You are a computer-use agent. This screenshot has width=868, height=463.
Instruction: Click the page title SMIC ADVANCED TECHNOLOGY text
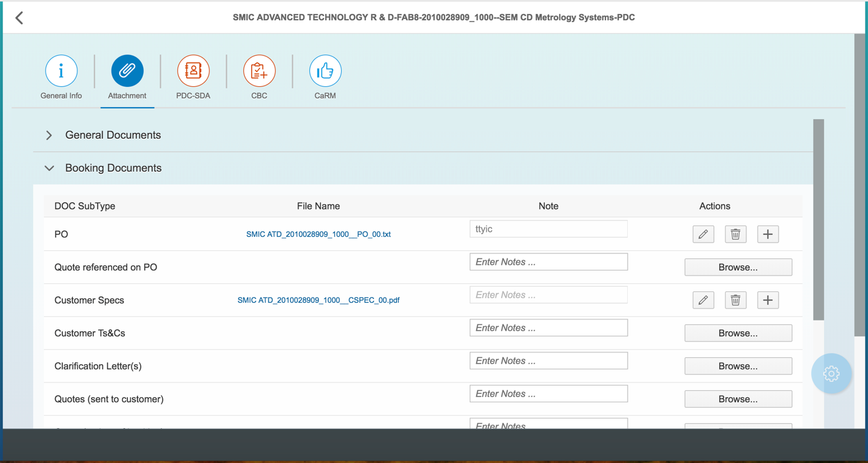[434, 18]
